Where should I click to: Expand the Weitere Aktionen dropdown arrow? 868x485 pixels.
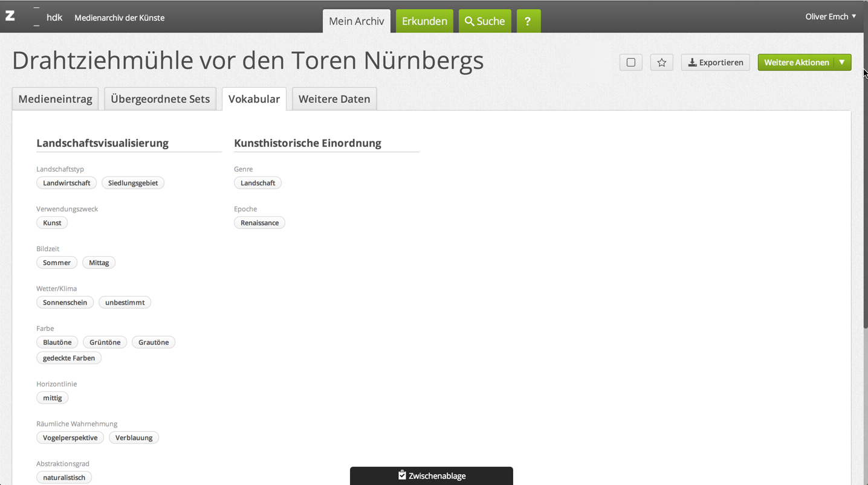(x=842, y=62)
